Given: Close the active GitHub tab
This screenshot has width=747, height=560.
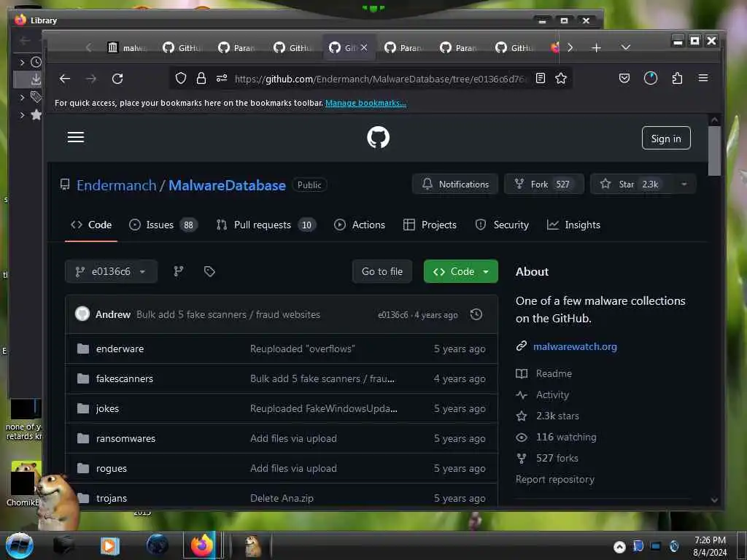Looking at the screenshot, I should coord(364,47).
